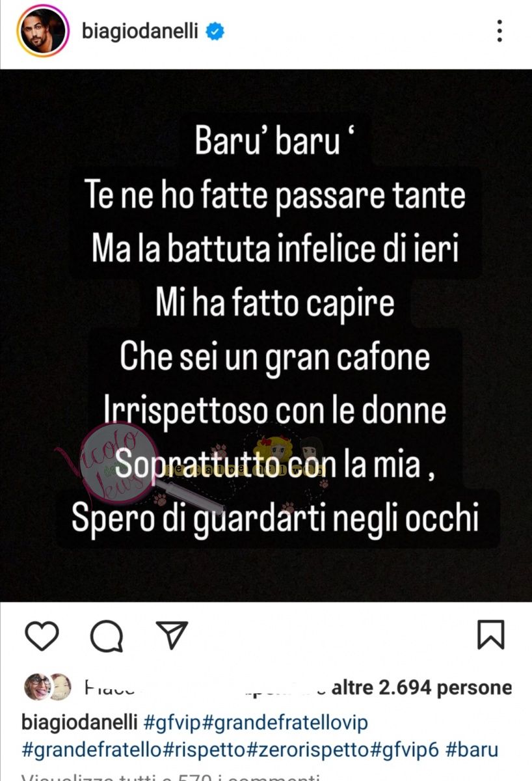The image size is (532, 781).
Task: Tap the blue verified badge
Action: click(x=215, y=31)
